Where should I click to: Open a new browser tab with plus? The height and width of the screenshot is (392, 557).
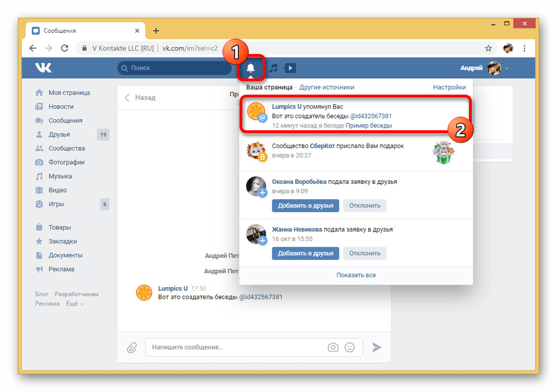(x=156, y=31)
